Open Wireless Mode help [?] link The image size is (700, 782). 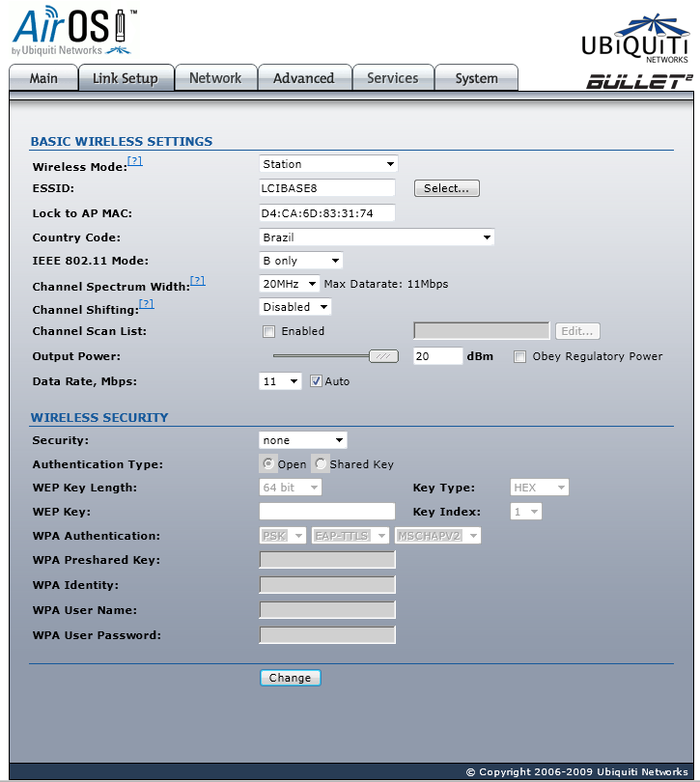click(x=135, y=161)
